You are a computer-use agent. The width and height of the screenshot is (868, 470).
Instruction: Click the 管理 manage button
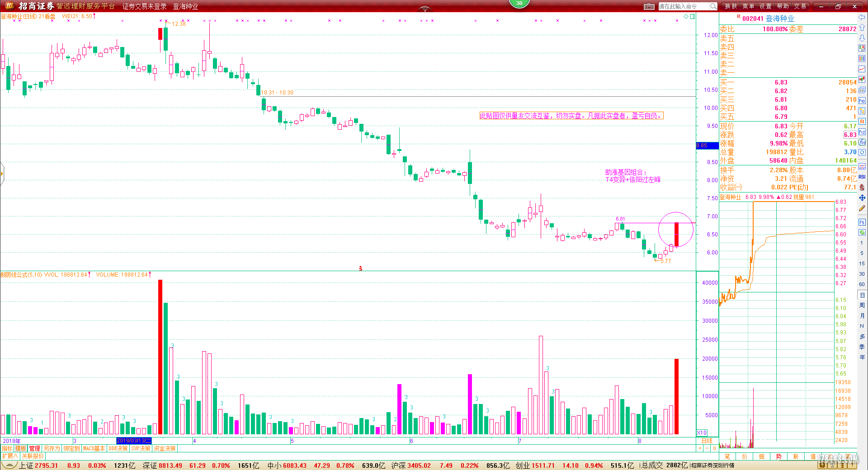tap(35, 448)
